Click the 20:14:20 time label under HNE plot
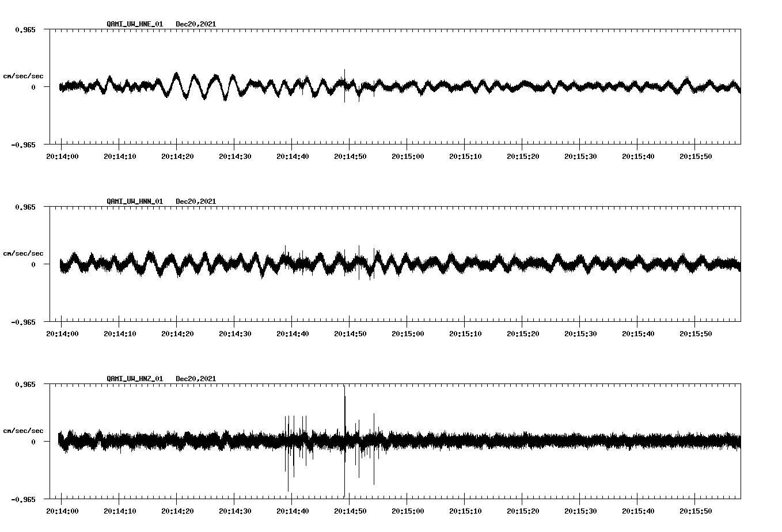 177,157
